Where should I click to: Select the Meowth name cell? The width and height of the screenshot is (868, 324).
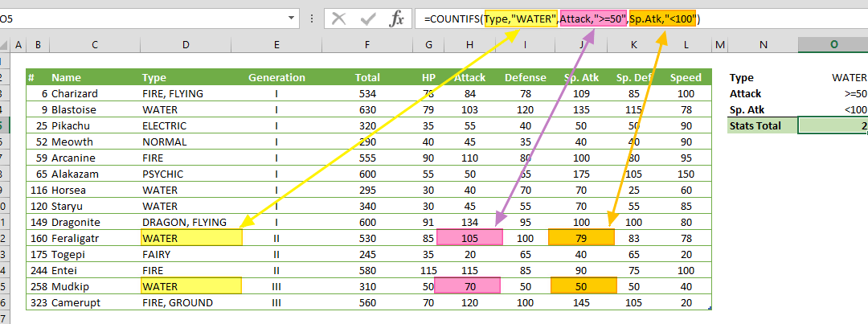(x=95, y=141)
